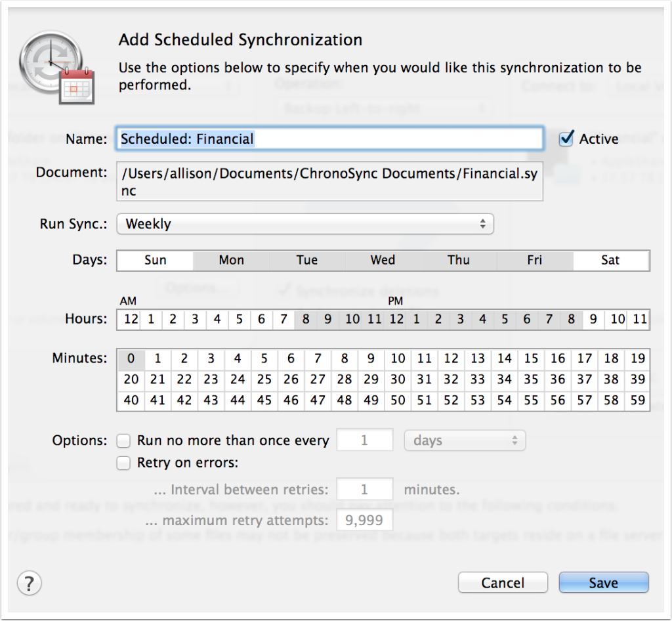The width and height of the screenshot is (672, 621).
Task: Select Sat in the Days row
Action: click(x=610, y=260)
